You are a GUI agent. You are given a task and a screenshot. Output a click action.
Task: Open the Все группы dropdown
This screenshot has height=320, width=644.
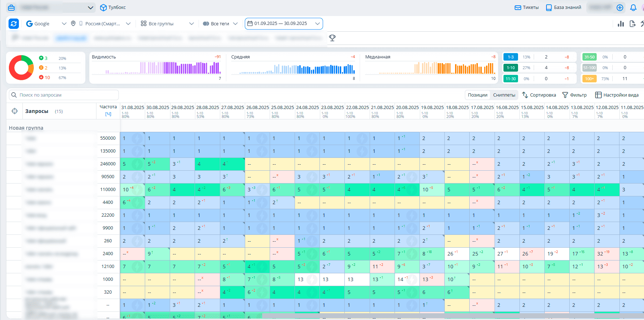pyautogui.click(x=167, y=24)
